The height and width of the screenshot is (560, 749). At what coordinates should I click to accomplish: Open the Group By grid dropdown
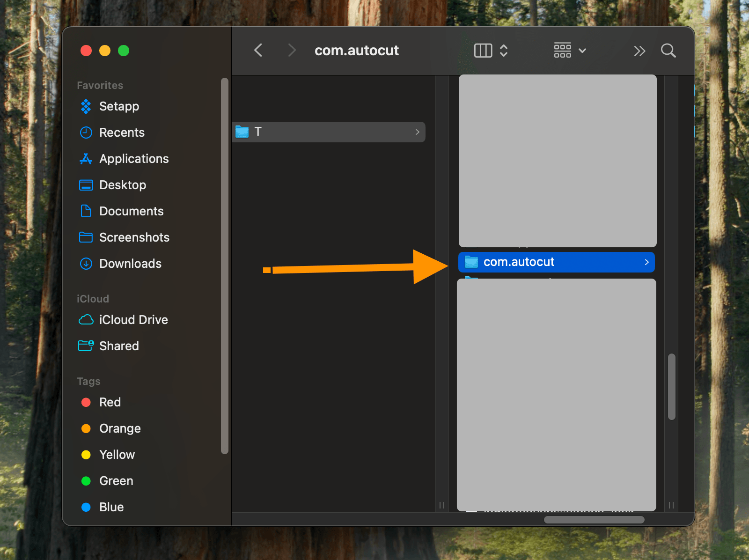click(x=570, y=50)
